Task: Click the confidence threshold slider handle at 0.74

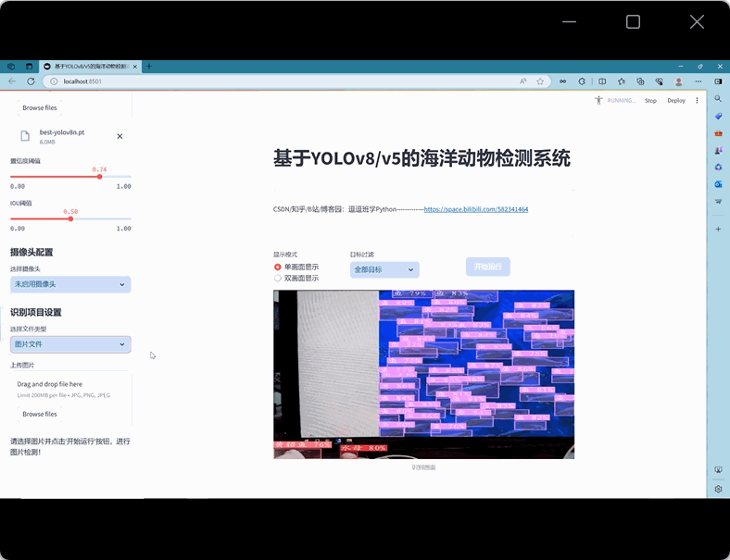Action: [100, 177]
